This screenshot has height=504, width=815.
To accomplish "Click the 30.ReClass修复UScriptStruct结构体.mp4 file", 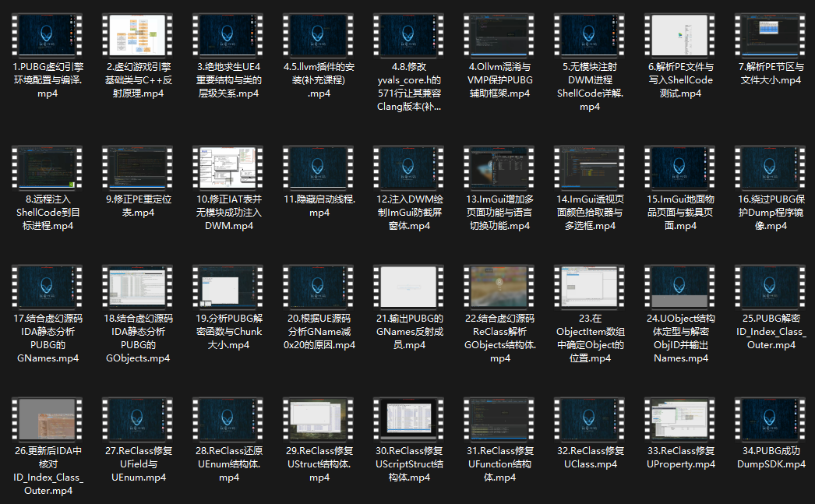I will (x=409, y=421).
